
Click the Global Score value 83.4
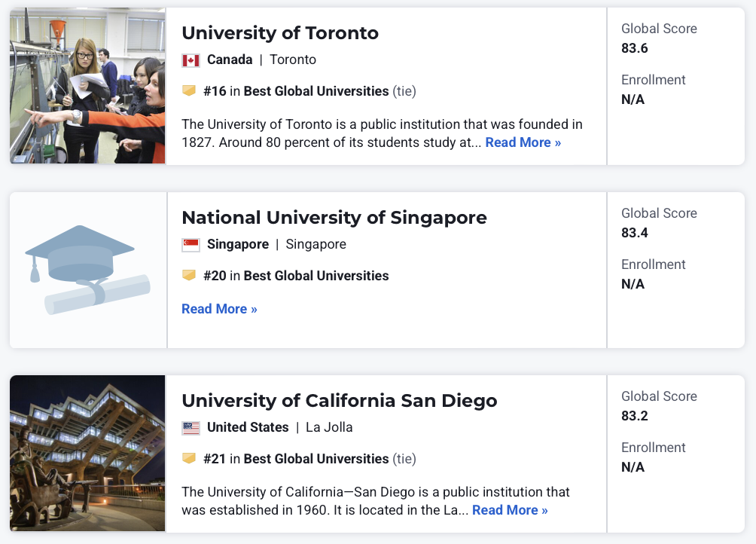coord(635,233)
